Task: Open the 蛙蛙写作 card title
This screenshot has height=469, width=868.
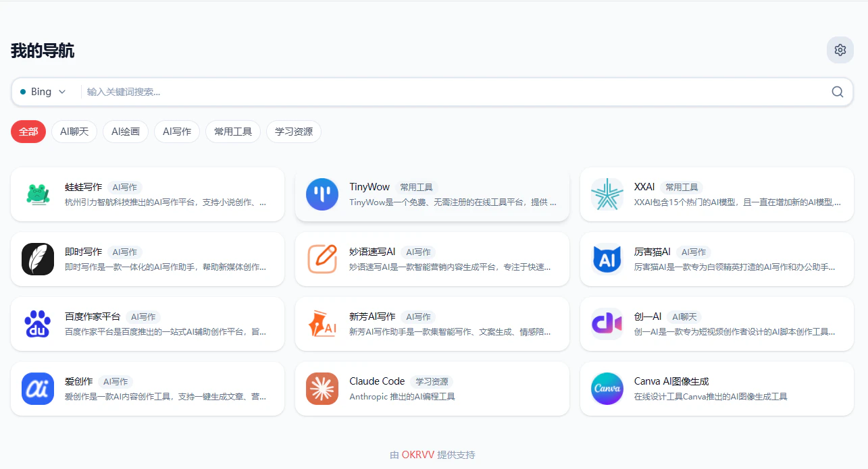Action: (84, 187)
